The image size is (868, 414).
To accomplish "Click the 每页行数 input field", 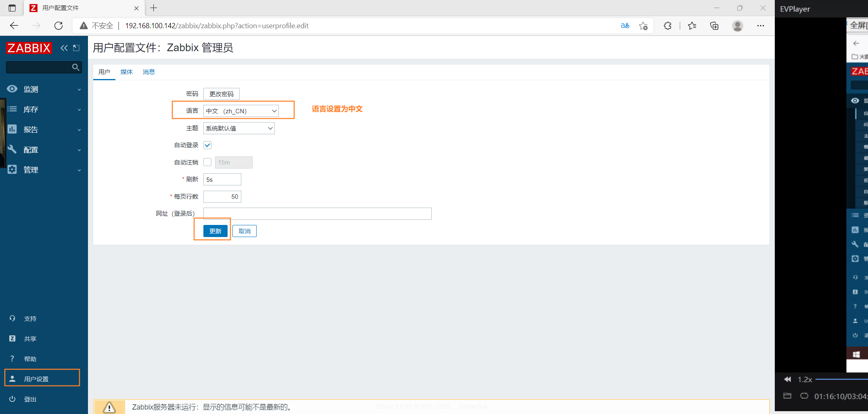I will click(222, 197).
